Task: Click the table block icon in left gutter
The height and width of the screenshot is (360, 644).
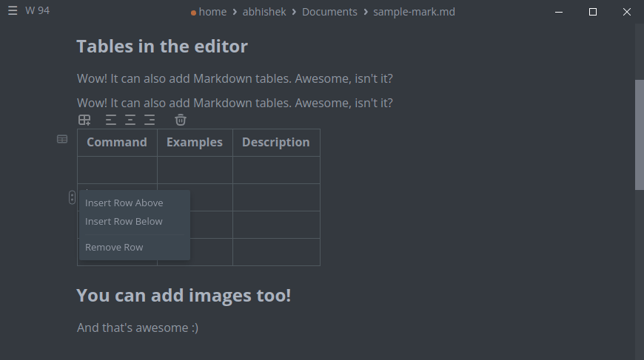Action: pyautogui.click(x=62, y=139)
